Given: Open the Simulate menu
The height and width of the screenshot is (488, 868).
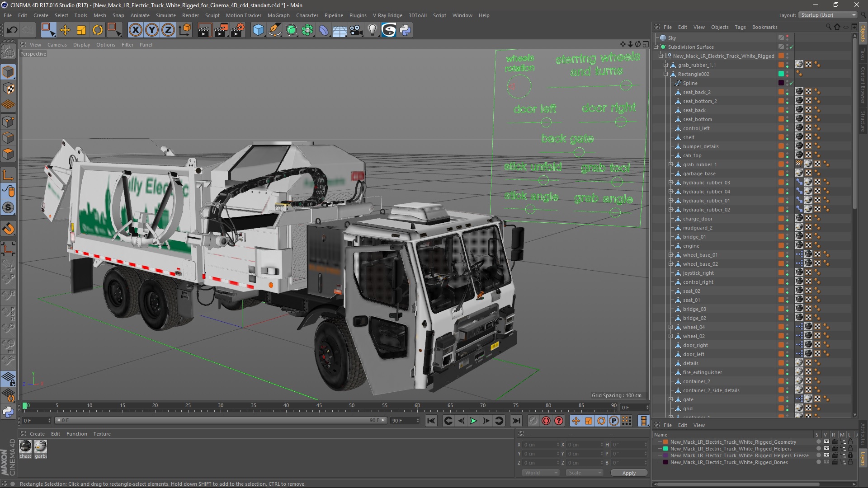Looking at the screenshot, I should pyautogui.click(x=165, y=15).
